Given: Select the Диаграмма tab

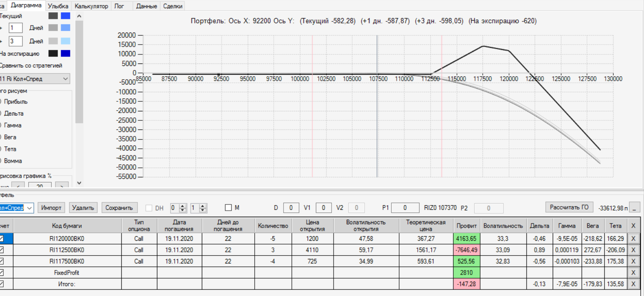Looking at the screenshot, I should click(x=26, y=5).
